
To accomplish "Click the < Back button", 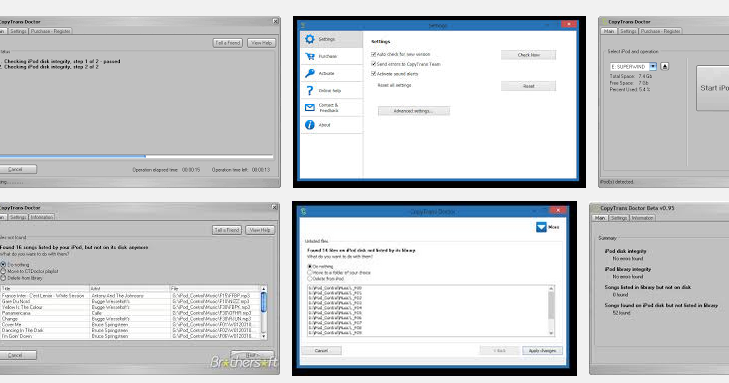I will (499, 350).
